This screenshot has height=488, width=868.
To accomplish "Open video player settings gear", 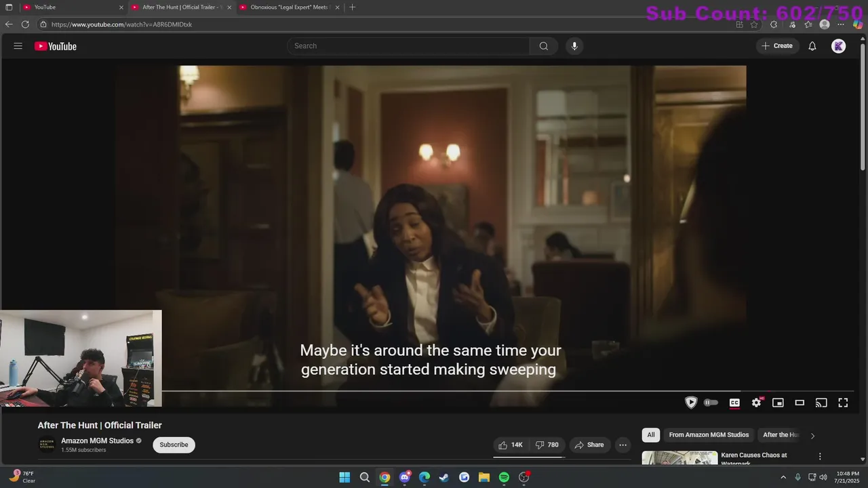I will [756, 403].
